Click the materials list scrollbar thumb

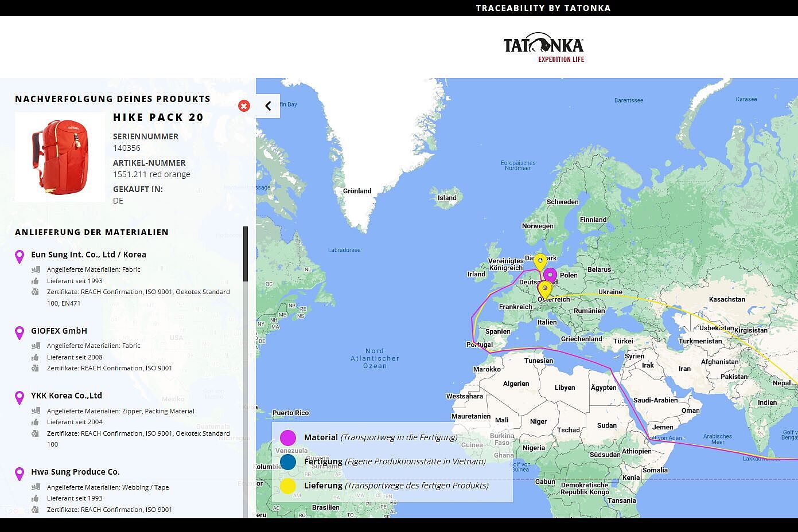pos(246,254)
